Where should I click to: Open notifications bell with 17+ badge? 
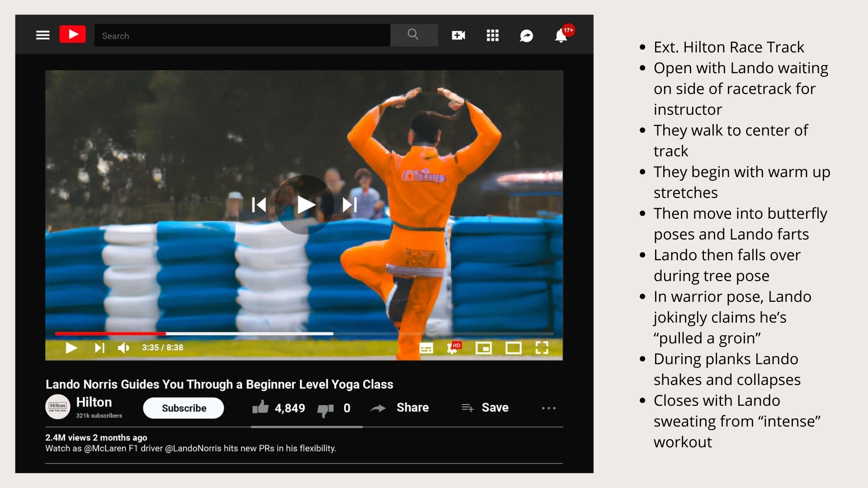(561, 35)
